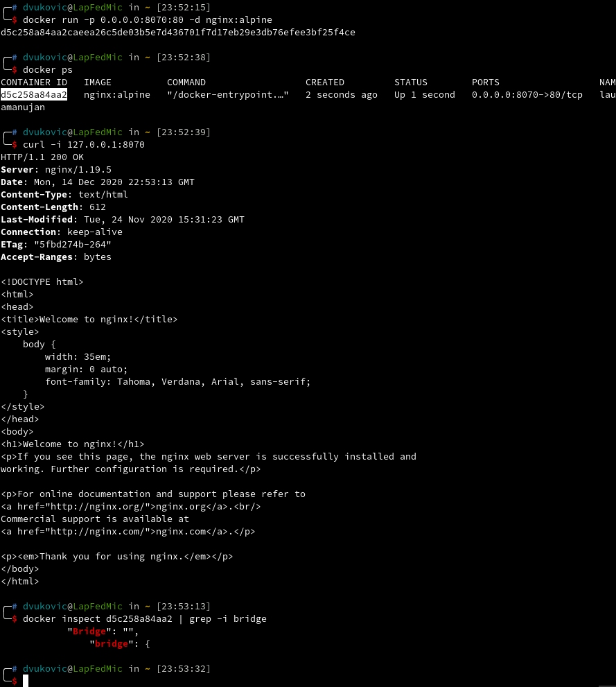
Task: Click the PORTS column header
Action: [486, 82]
